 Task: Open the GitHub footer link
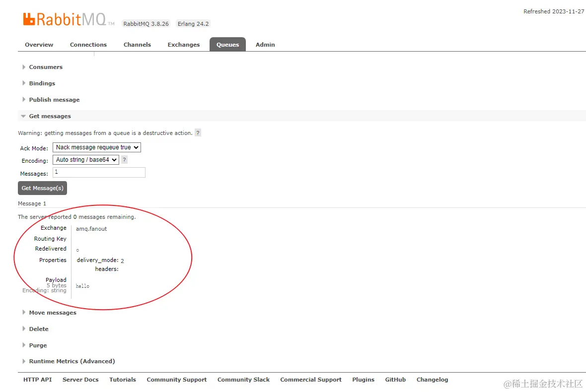pos(395,380)
